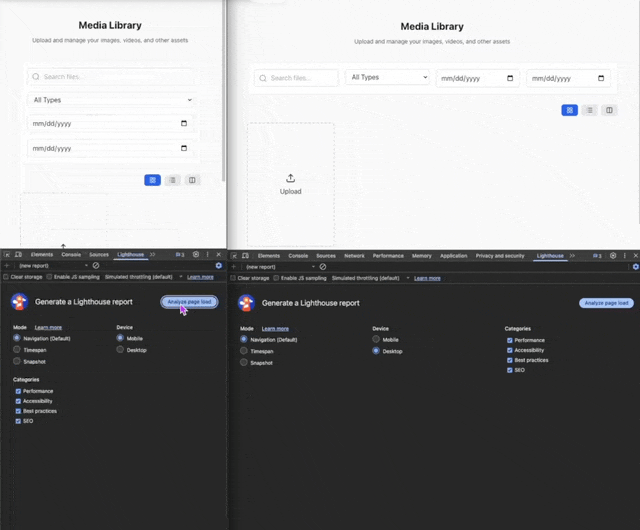This screenshot has height=530, width=640.
Task: Open DevTools settings gear in right panel
Action: coord(613,256)
